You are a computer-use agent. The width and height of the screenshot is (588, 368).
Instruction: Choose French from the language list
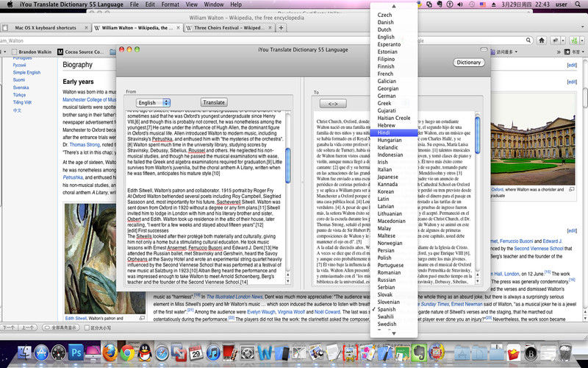394,74
